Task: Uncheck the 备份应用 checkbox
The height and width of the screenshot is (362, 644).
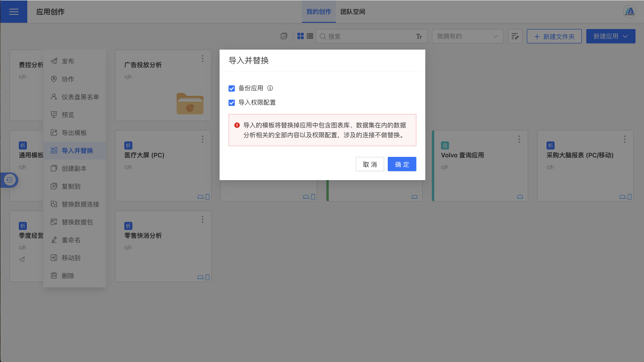Action: click(232, 88)
